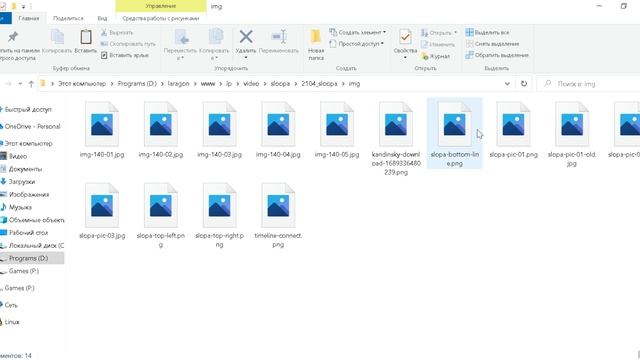
Task: Click the Управление contextual tab header
Action: 161,6
